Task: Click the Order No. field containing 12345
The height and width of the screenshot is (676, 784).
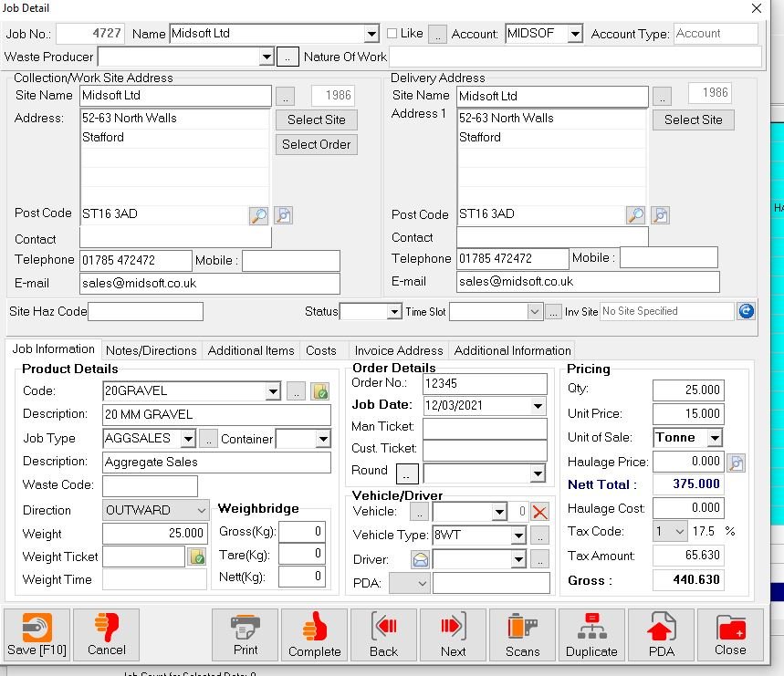Action: click(485, 384)
